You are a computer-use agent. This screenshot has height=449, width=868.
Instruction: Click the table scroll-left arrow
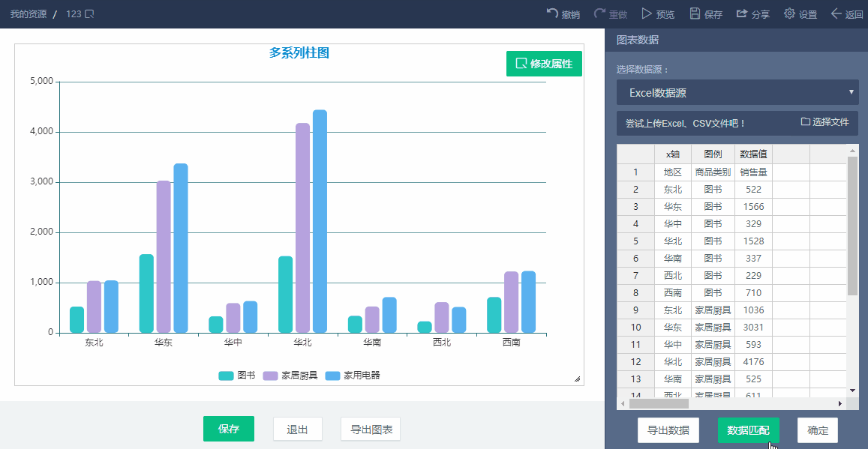point(623,404)
